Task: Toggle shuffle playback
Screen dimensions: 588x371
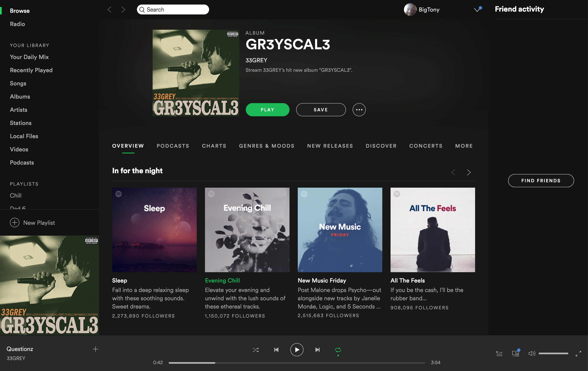Action: [x=256, y=350]
